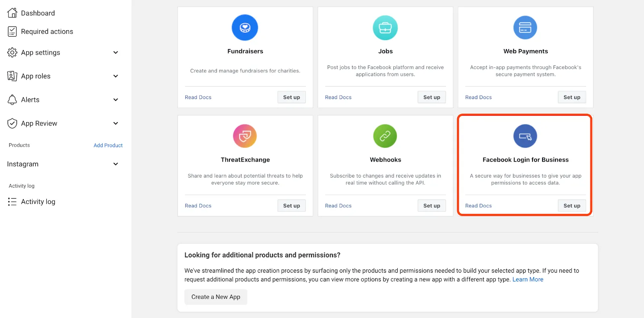Click the Required actions checklist icon
The width and height of the screenshot is (644, 318).
12,31
